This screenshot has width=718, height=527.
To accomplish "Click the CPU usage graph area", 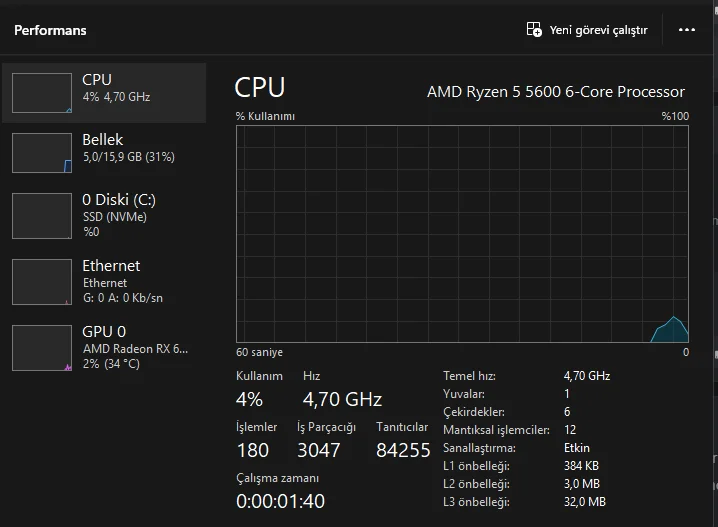I will tap(462, 234).
